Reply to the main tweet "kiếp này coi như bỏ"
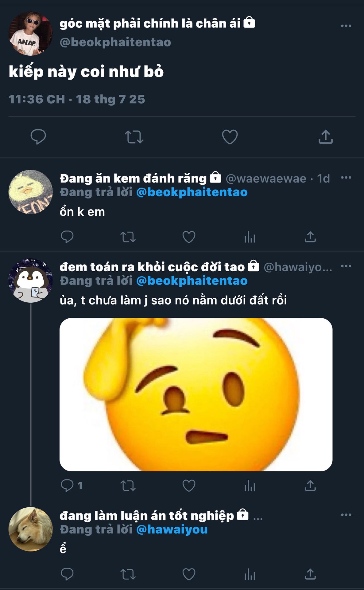Screen dimensions: 364x590 38,137
